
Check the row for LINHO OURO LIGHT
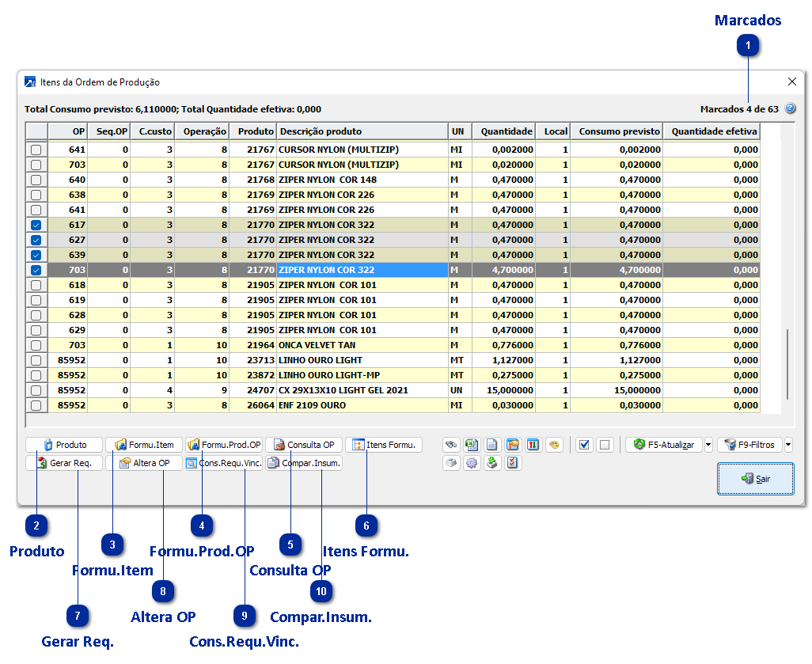pyautogui.click(x=36, y=361)
